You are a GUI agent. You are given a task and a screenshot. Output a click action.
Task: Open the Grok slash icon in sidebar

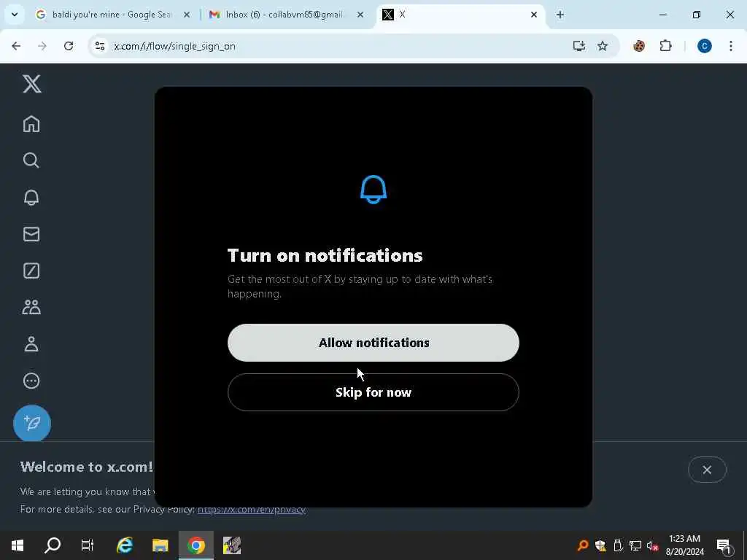[x=31, y=271]
